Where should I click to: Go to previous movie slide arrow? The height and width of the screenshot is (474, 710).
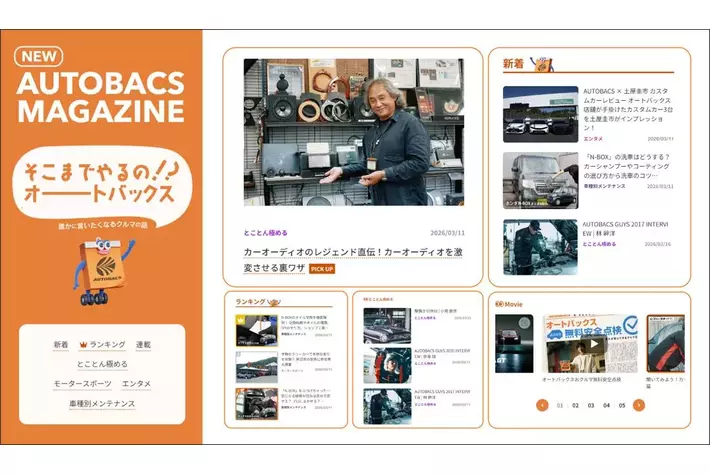542,405
